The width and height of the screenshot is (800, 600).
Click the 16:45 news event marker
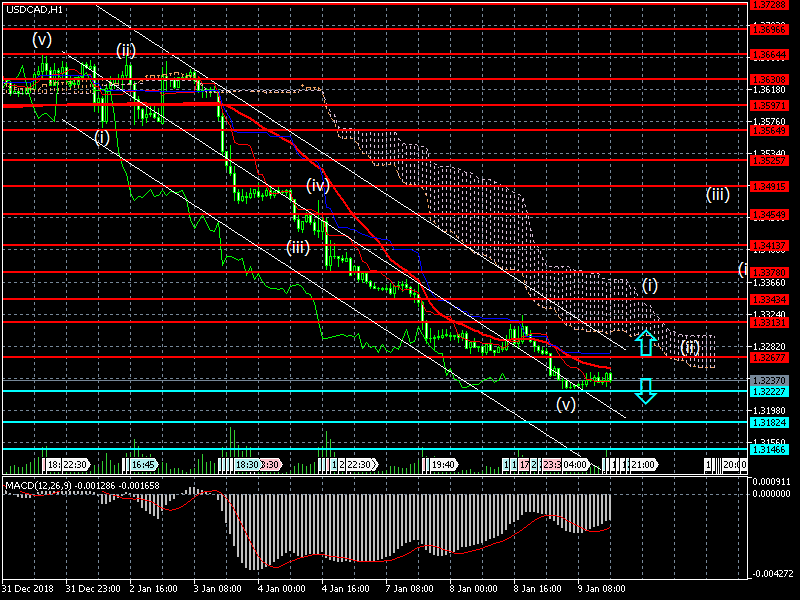(x=143, y=465)
